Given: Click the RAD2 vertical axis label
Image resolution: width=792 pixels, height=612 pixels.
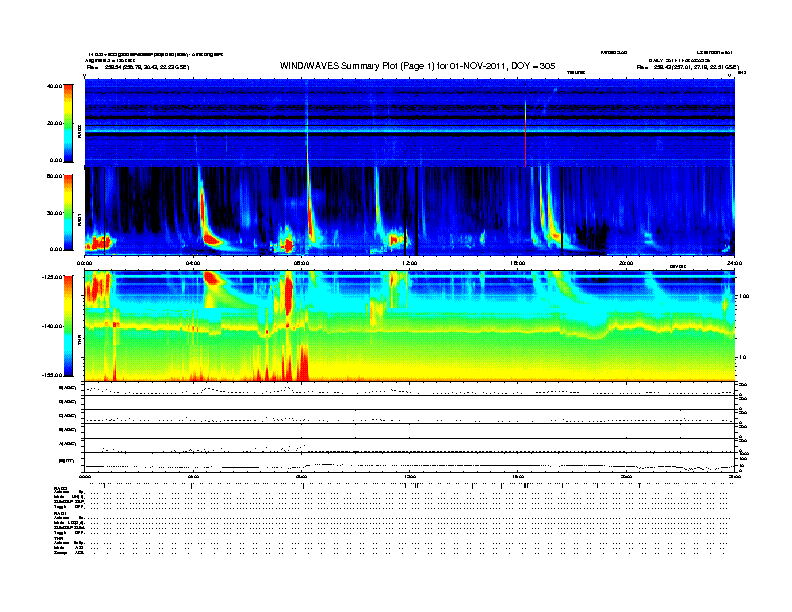Looking at the screenshot, I should 79,131.
